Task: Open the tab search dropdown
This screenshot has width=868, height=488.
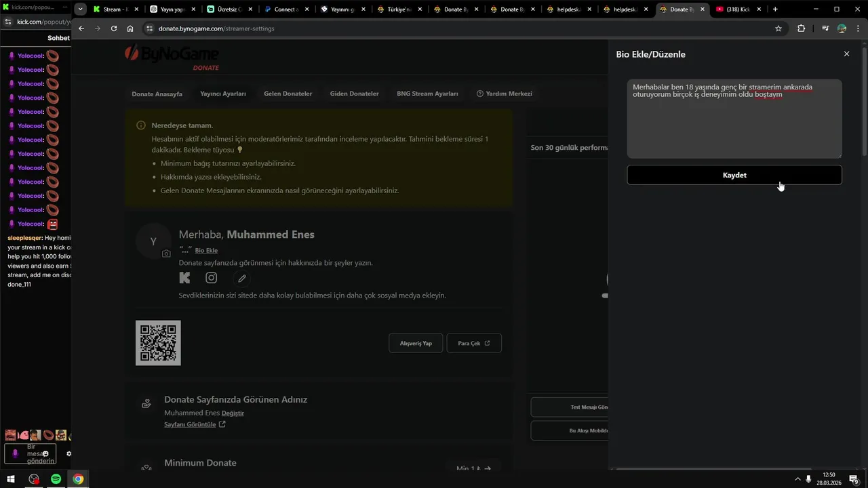Action: [81, 9]
